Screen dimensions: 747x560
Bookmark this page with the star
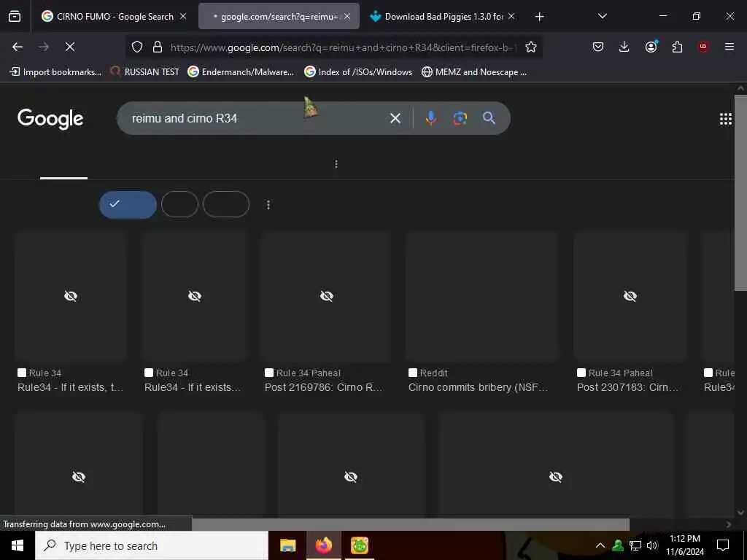click(531, 47)
